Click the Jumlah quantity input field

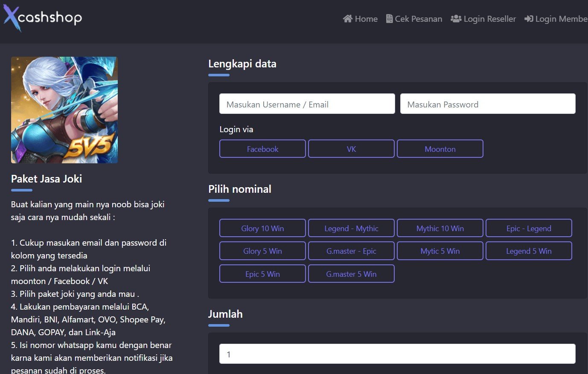tap(397, 354)
